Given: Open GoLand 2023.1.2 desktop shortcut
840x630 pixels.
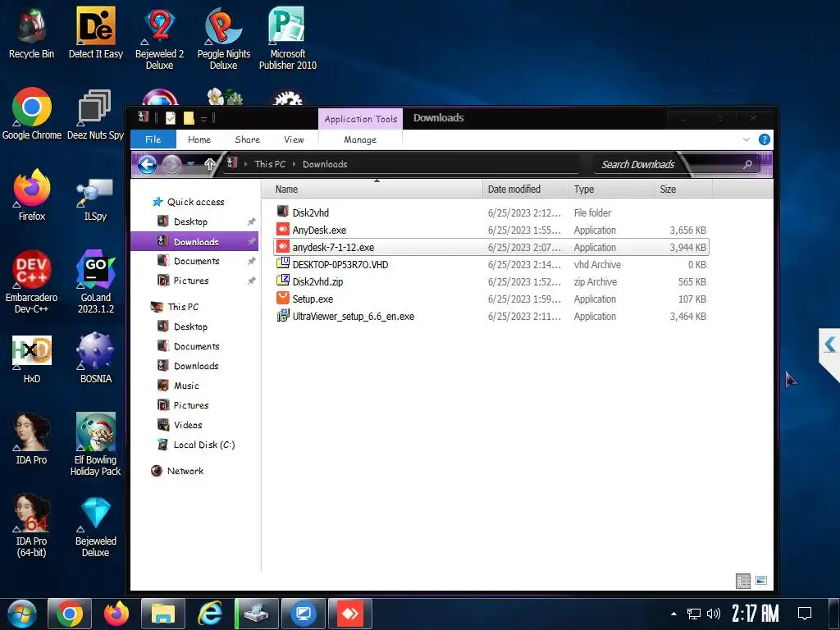Looking at the screenshot, I should (95, 282).
